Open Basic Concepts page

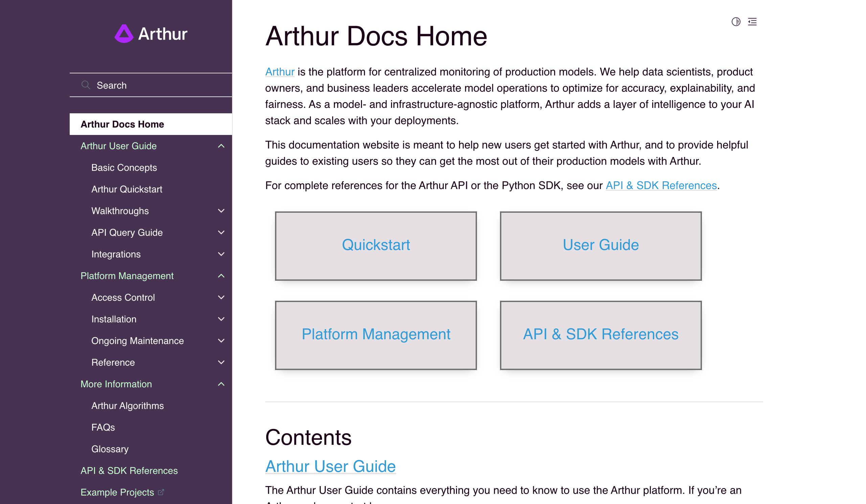coord(124,168)
